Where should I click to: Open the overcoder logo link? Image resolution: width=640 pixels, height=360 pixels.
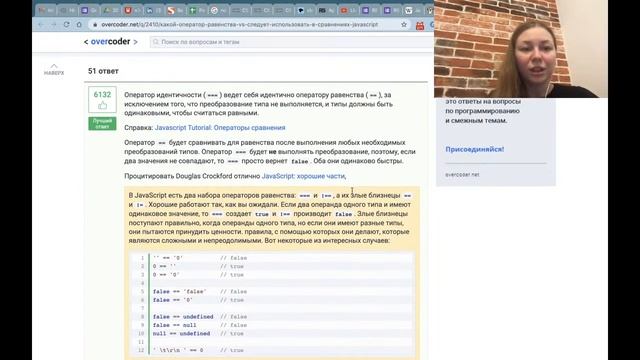pos(110,42)
